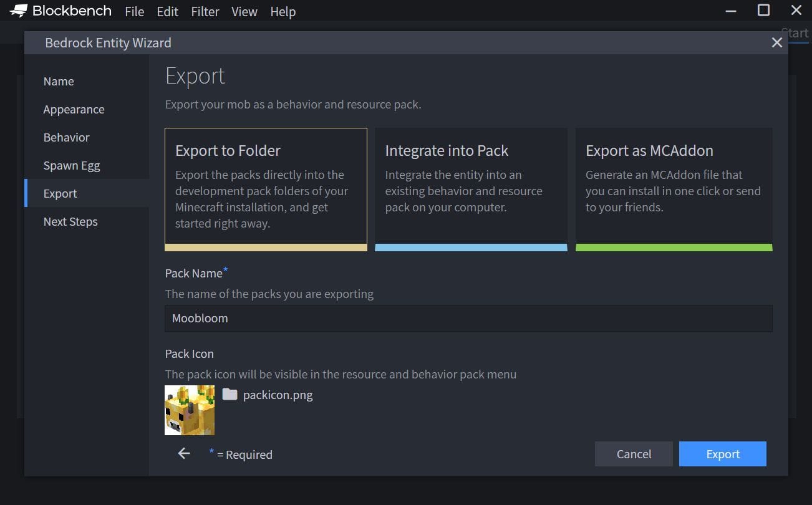Open the packicon.png folder browser icon
Screen dimensions: 812x505
point(230,394)
